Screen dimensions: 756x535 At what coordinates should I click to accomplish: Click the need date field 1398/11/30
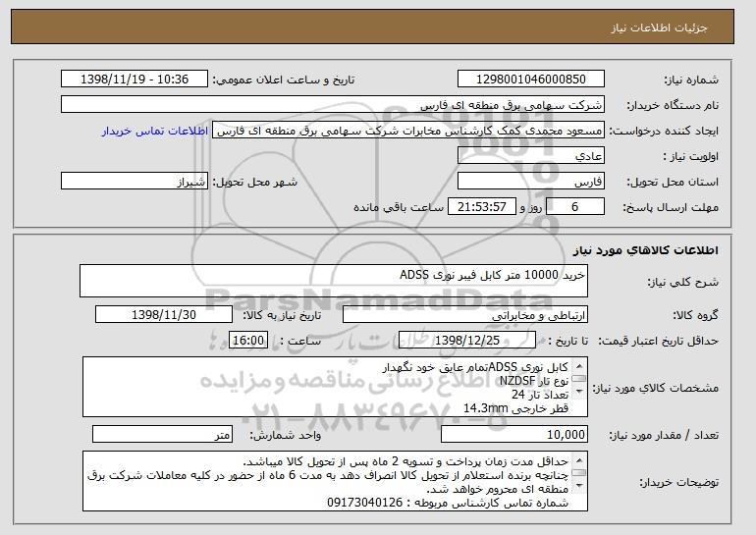pos(164,315)
